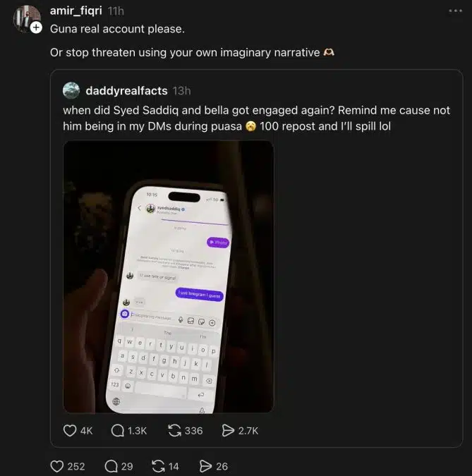
Task: Click amir_fiqri's profile picture
Action: (25, 18)
